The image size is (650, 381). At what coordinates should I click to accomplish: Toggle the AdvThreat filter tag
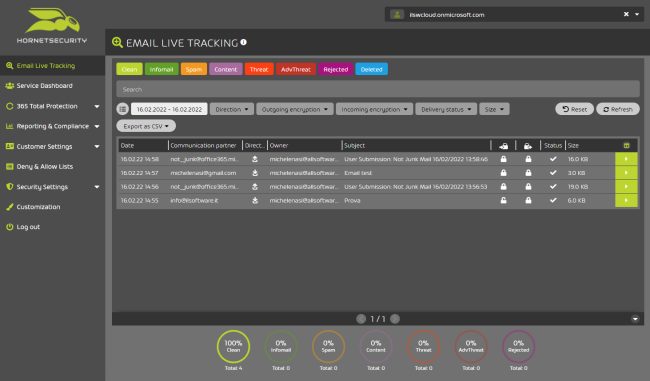(x=296, y=69)
